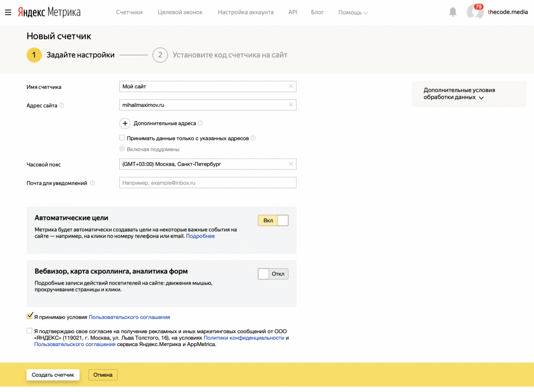The height and width of the screenshot is (392, 534).
Task: Clear the counter name field with X
Action: pyautogui.click(x=291, y=87)
